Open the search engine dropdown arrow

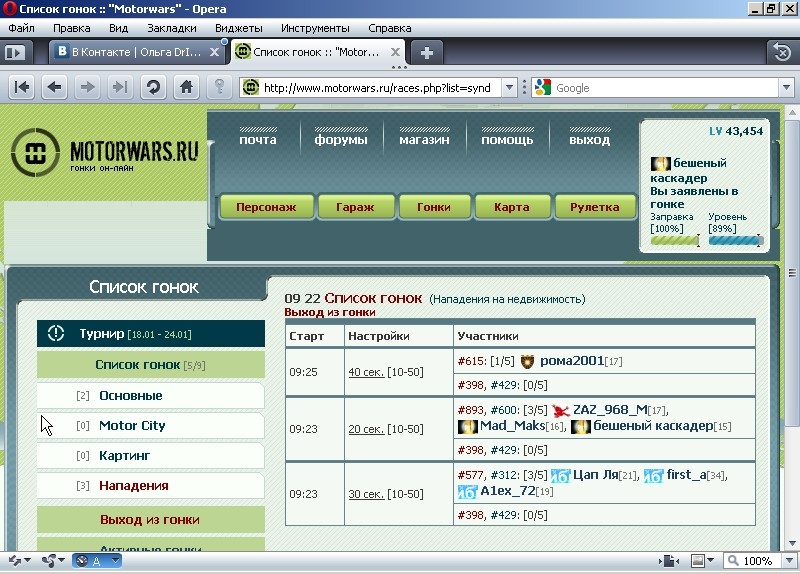pos(786,88)
